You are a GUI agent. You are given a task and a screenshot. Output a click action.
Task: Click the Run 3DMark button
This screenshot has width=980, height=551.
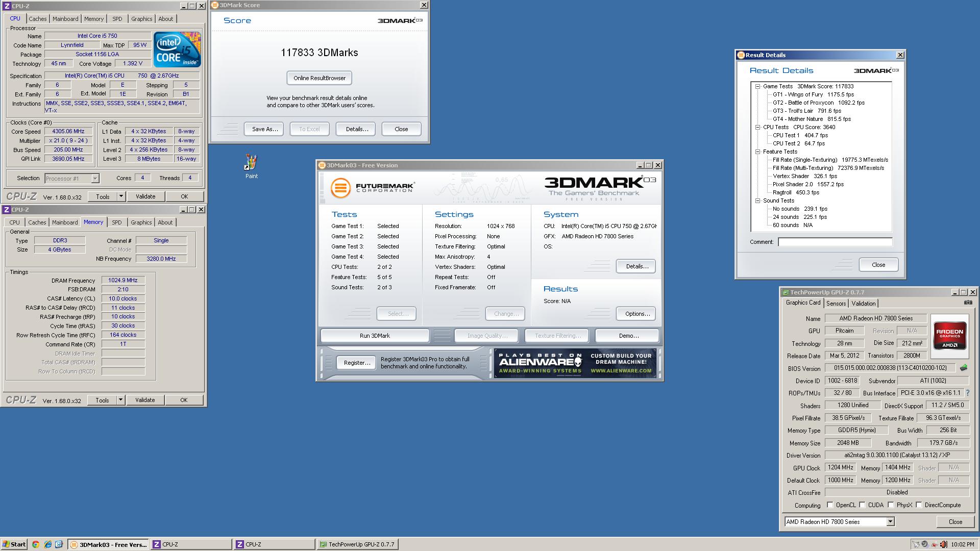375,336
